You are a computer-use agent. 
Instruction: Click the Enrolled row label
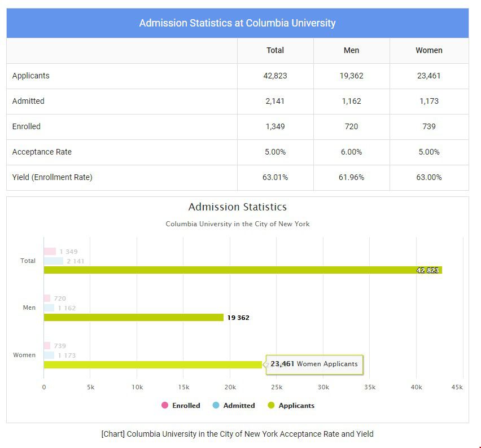point(27,126)
